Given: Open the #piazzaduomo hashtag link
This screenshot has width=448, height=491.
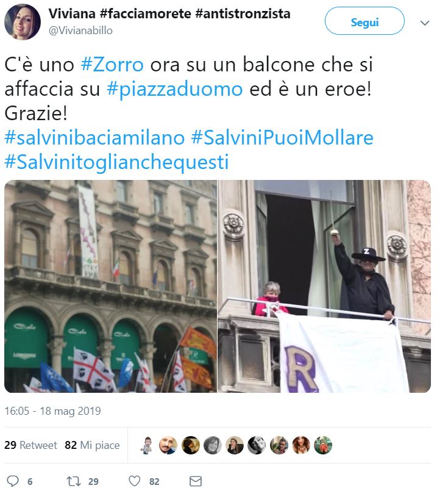Looking at the screenshot, I should pos(174,89).
